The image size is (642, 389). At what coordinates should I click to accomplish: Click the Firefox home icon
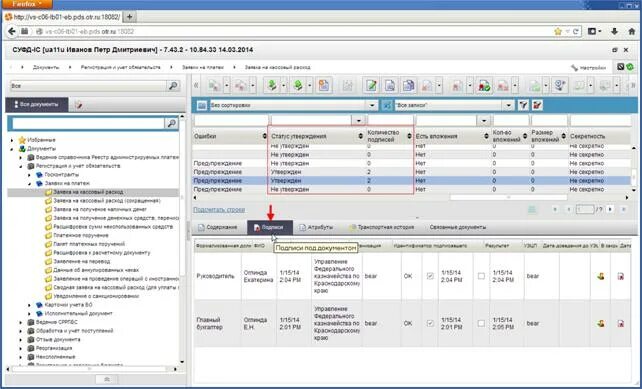tap(631, 31)
